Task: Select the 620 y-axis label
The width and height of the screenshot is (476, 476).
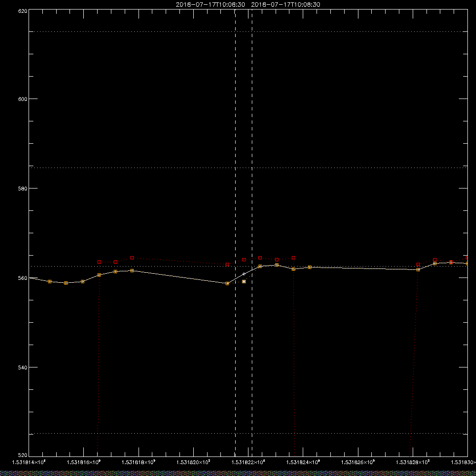Action: [23, 10]
